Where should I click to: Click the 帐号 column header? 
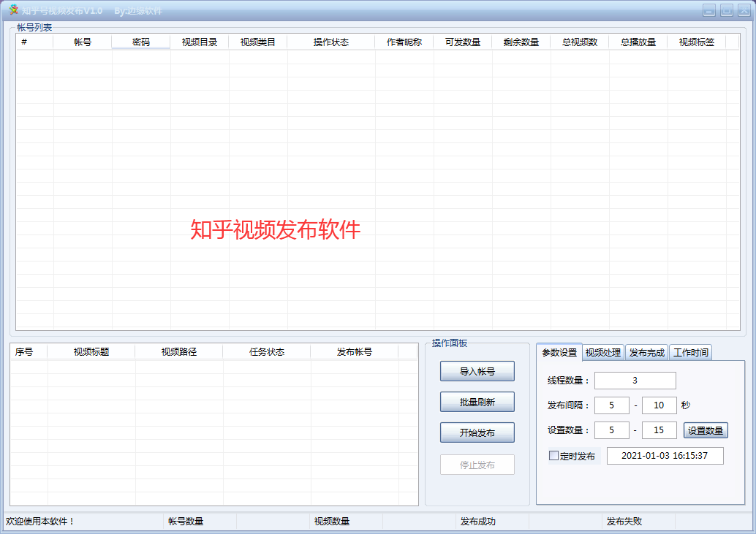pyautogui.click(x=83, y=42)
